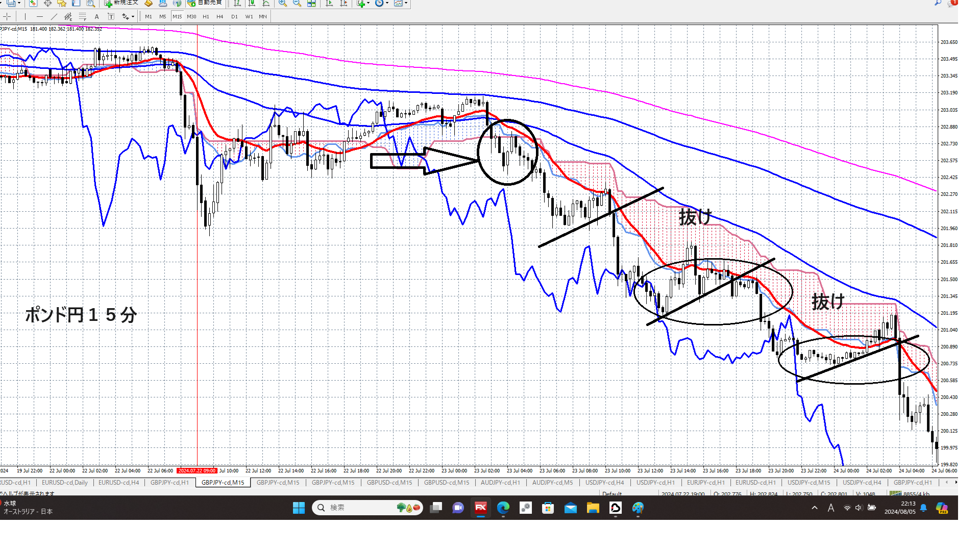This screenshot has width=980, height=551.
Task: Expand the arrows tool dropdown
Action: pyautogui.click(x=133, y=16)
